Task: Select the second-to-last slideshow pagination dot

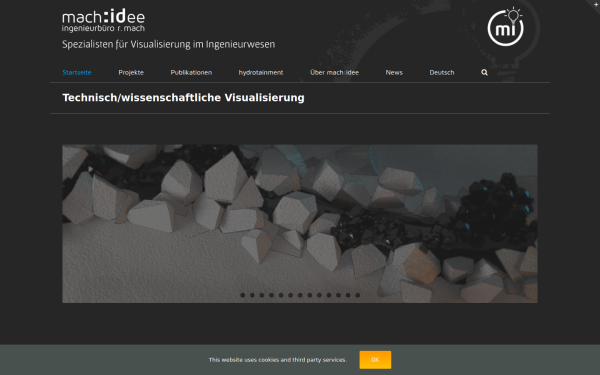Action: tap(348, 295)
